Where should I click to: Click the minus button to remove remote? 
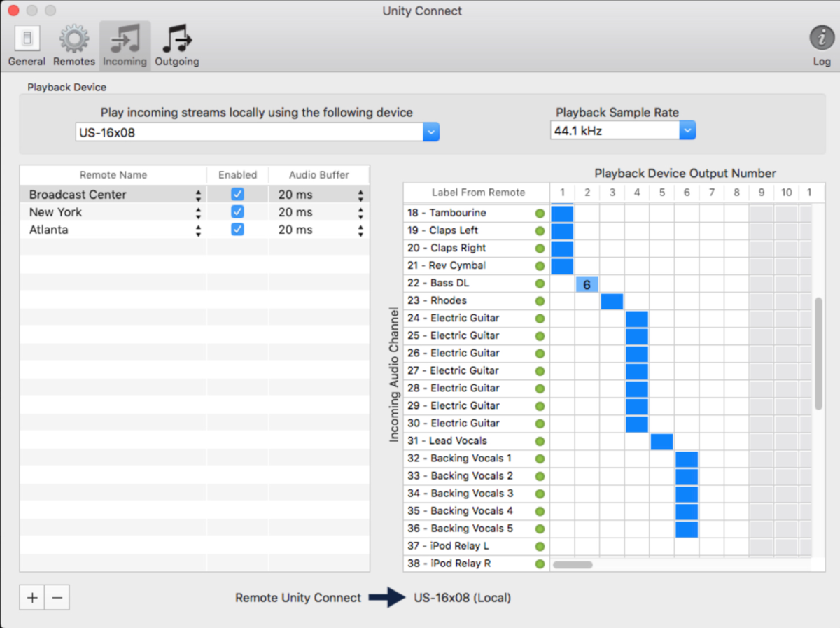click(x=57, y=598)
